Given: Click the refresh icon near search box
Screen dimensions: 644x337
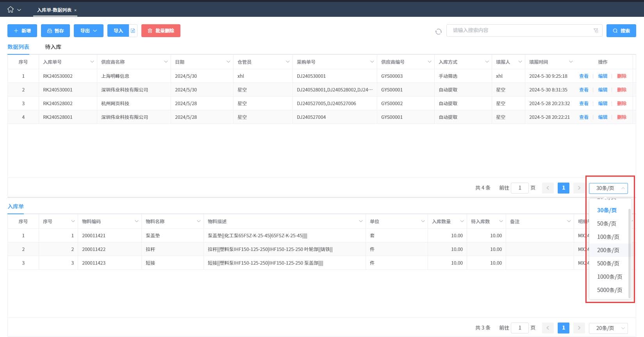Looking at the screenshot, I should point(439,31).
